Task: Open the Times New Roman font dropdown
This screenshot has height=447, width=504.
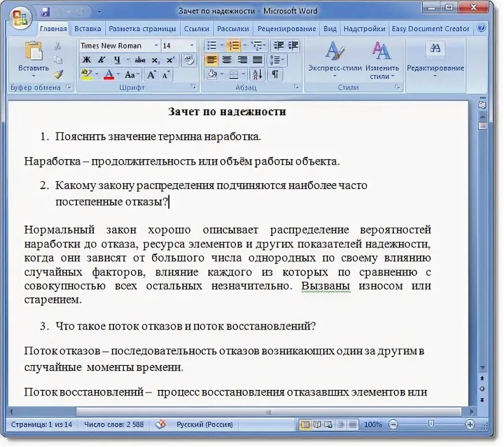Action: 156,45
